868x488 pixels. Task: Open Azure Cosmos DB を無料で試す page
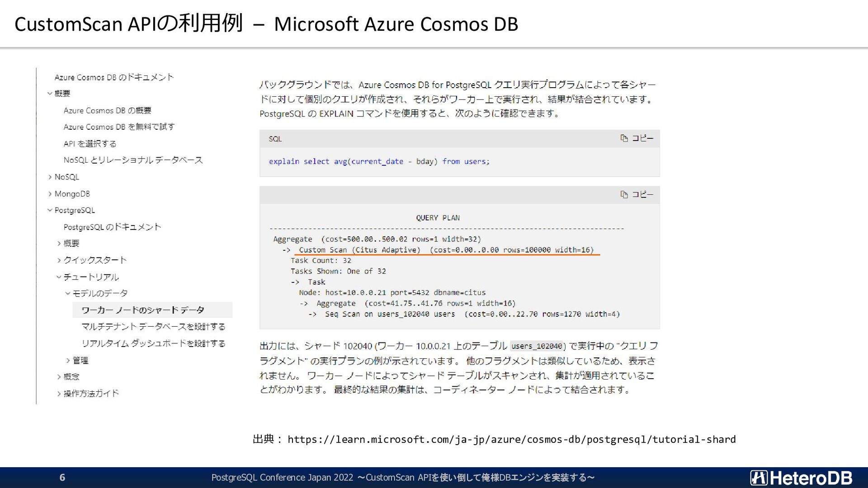(119, 127)
